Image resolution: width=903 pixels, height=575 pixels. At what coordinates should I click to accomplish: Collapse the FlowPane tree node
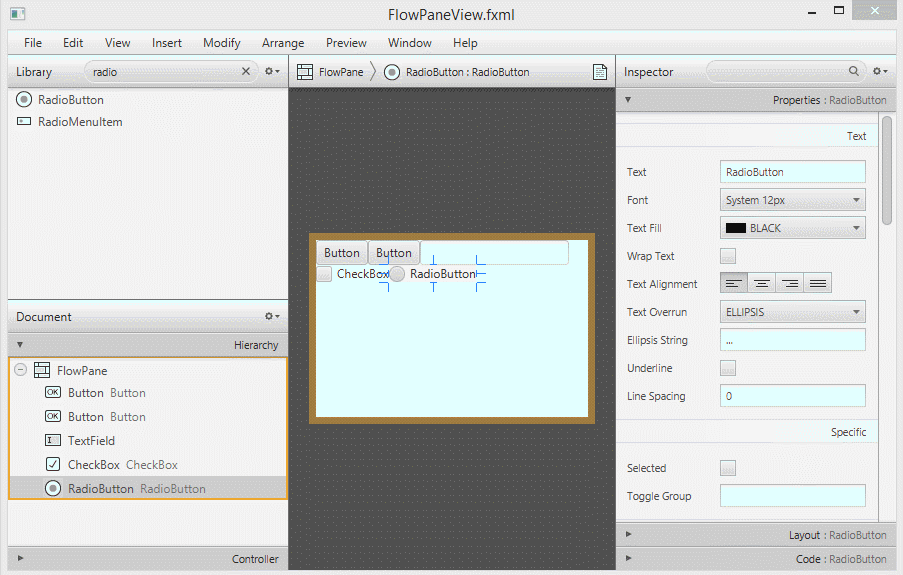[21, 370]
